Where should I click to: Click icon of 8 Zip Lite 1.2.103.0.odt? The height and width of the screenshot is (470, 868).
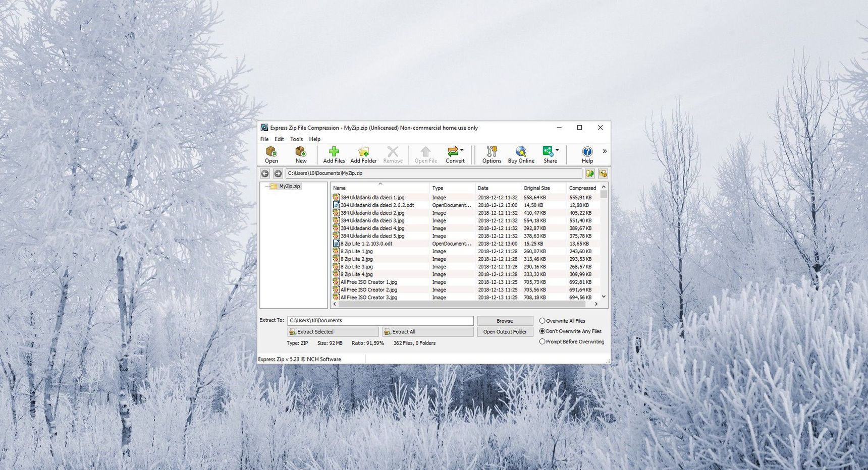coord(336,244)
